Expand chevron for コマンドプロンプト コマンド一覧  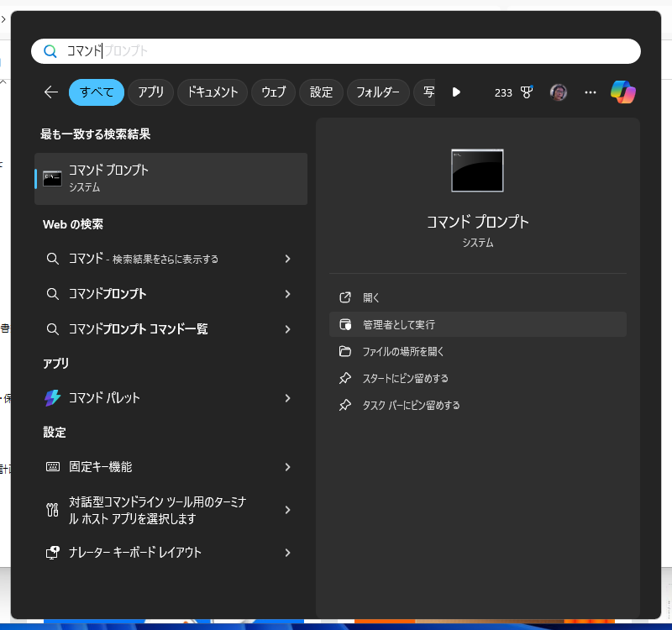tap(287, 329)
